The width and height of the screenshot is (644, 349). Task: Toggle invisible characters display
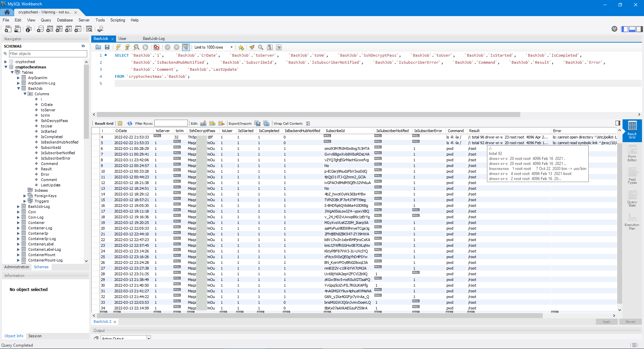pos(270,47)
